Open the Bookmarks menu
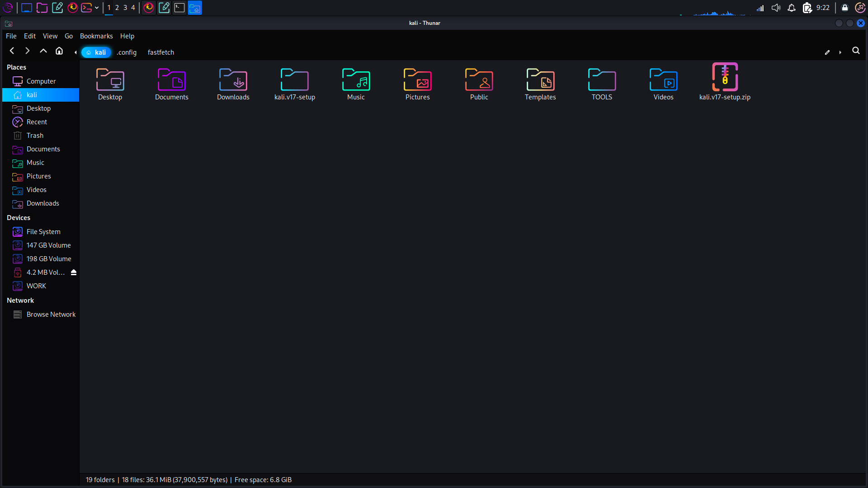Viewport: 868px width, 488px height. [x=96, y=36]
